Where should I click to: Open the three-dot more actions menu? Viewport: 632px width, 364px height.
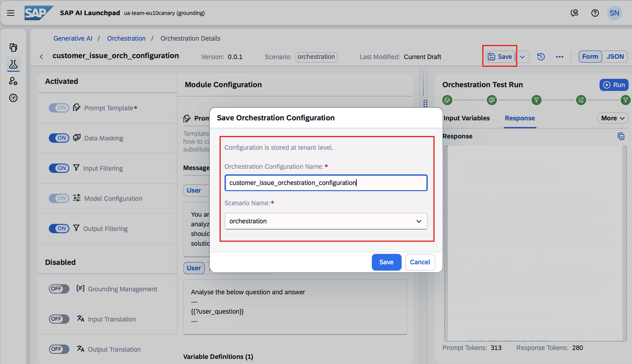pyautogui.click(x=560, y=57)
